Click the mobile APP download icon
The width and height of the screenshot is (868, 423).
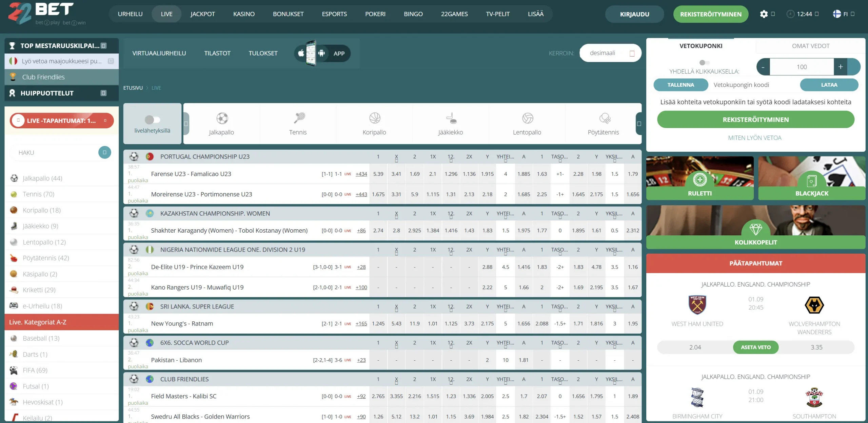(x=322, y=53)
